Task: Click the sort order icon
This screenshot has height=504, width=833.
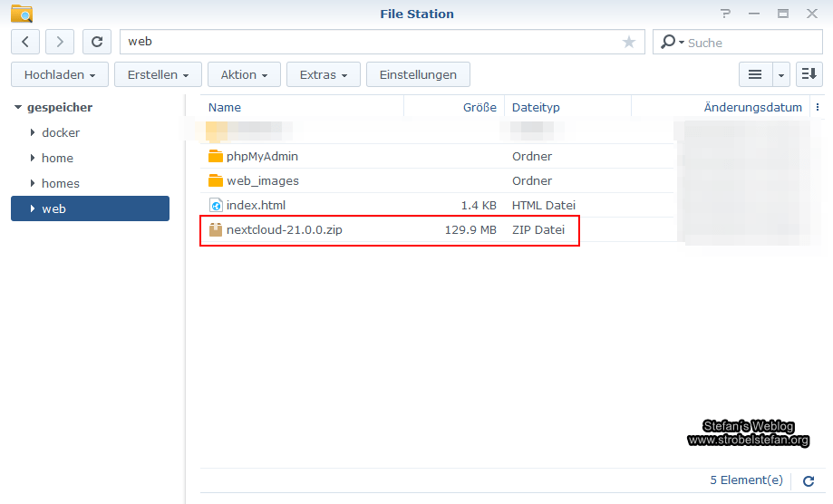Action: click(809, 74)
